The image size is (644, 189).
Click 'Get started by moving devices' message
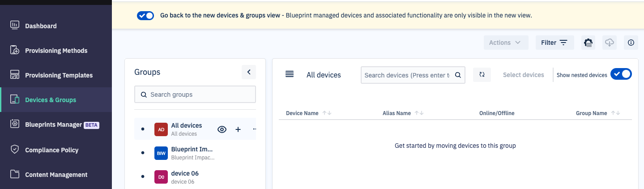click(x=455, y=146)
